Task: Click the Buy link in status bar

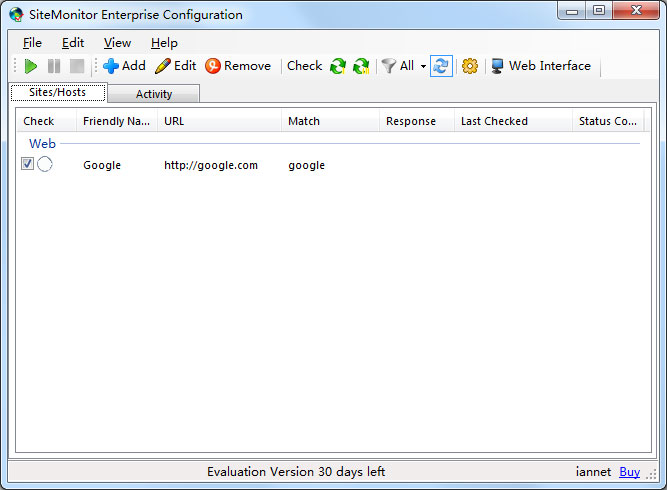Action: coord(630,472)
